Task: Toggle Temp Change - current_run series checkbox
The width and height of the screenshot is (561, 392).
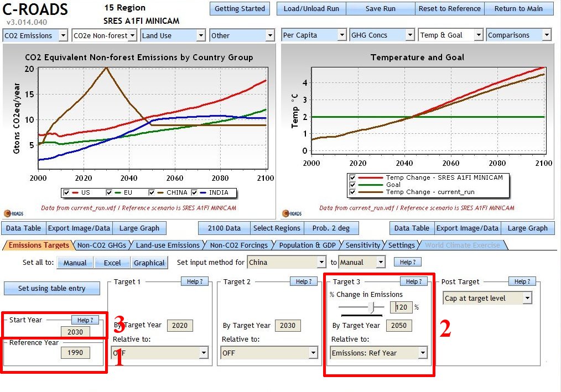Action: click(x=352, y=192)
